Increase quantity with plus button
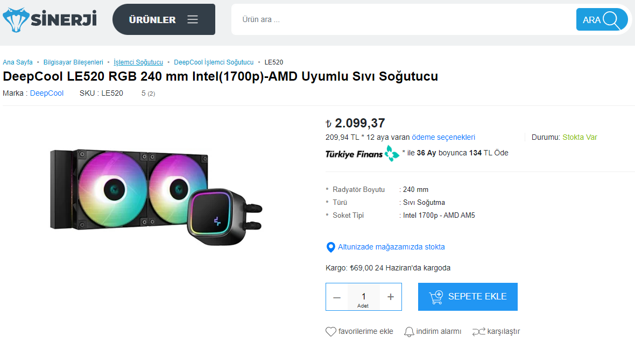The width and height of the screenshot is (635, 364). tap(391, 297)
